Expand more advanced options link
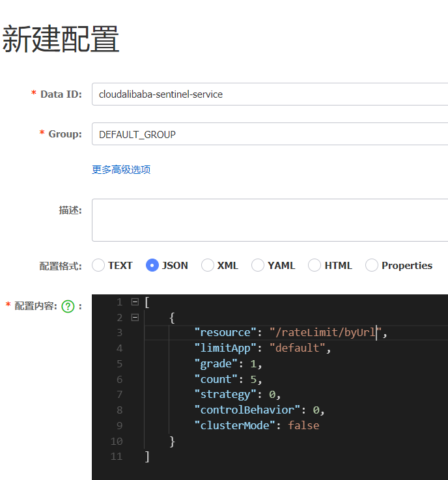The image size is (448, 480). coord(121,169)
